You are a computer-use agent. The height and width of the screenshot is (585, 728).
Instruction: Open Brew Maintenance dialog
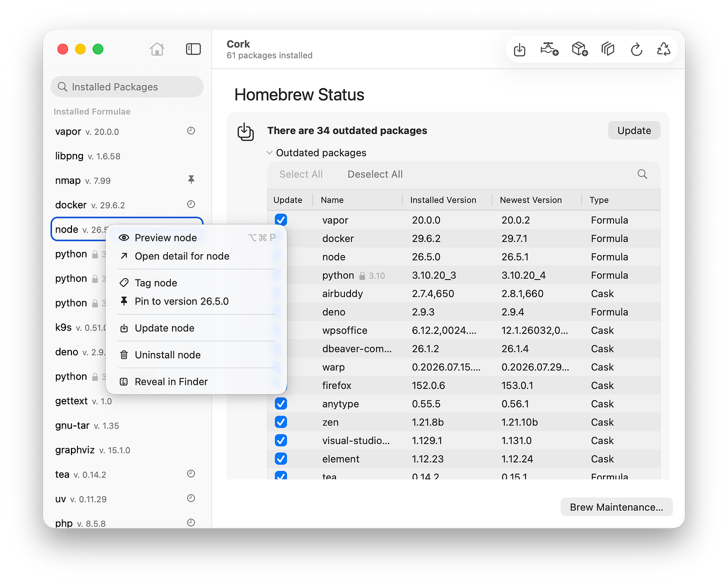click(616, 507)
